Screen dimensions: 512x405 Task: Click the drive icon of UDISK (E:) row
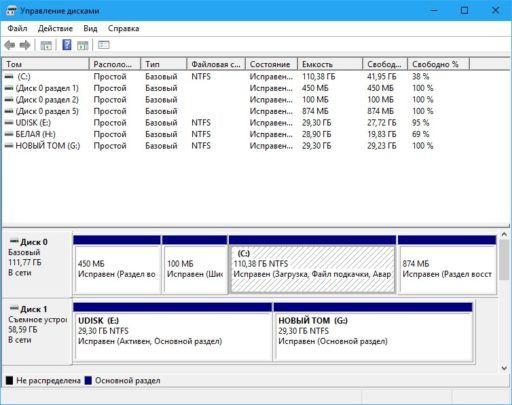pos(9,123)
